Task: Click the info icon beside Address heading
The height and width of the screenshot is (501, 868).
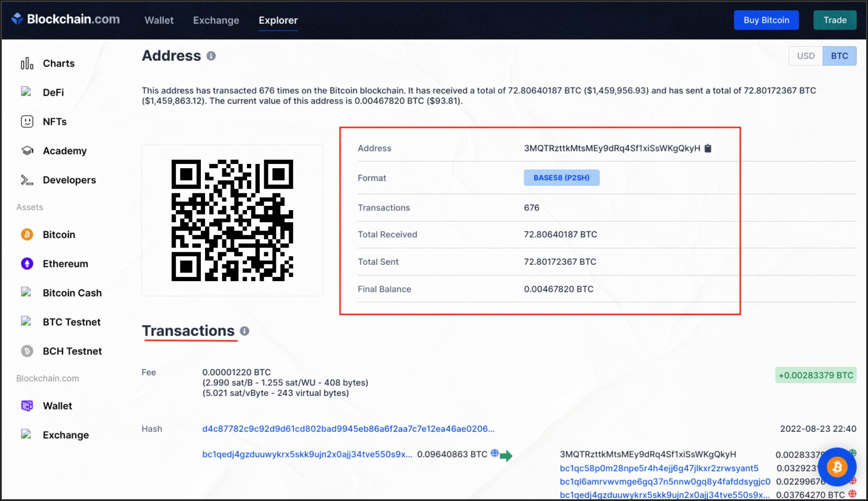Action: [x=211, y=56]
